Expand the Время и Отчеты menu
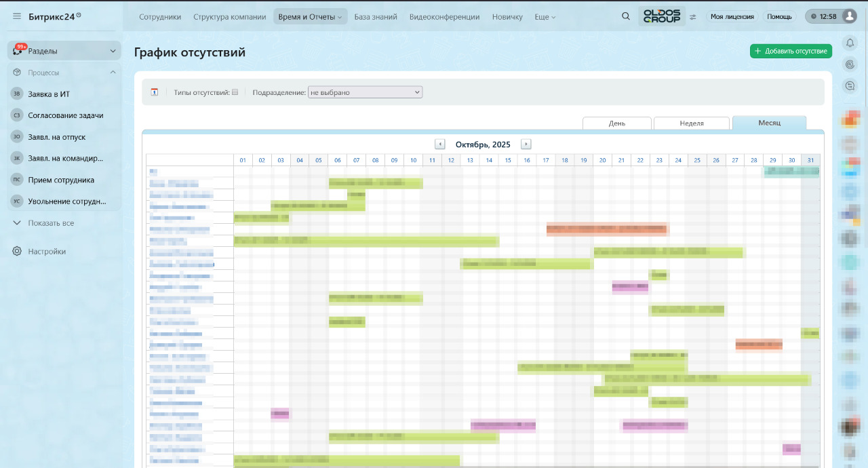 click(310, 17)
